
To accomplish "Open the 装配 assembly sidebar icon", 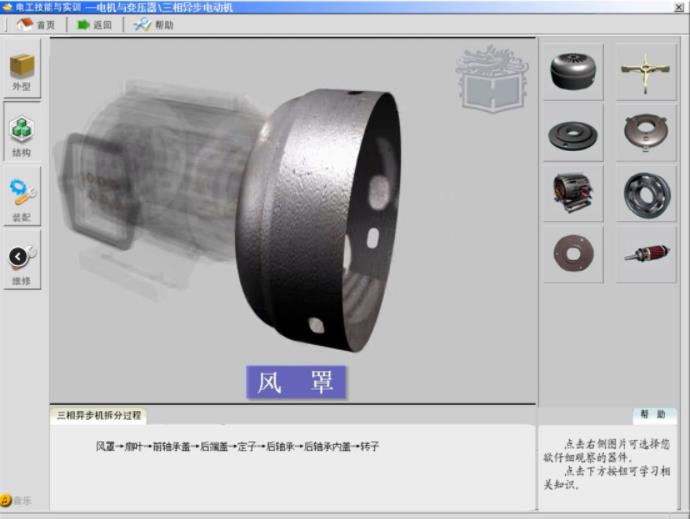I will tap(22, 197).
